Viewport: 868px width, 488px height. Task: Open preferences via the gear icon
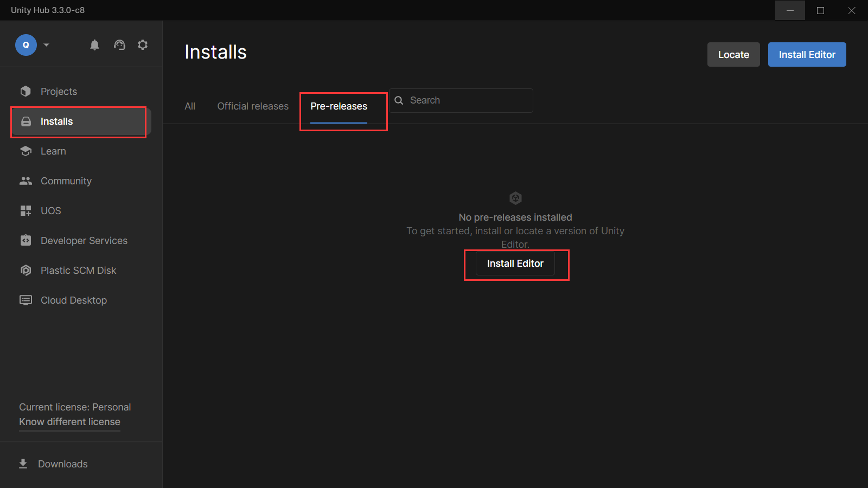143,45
